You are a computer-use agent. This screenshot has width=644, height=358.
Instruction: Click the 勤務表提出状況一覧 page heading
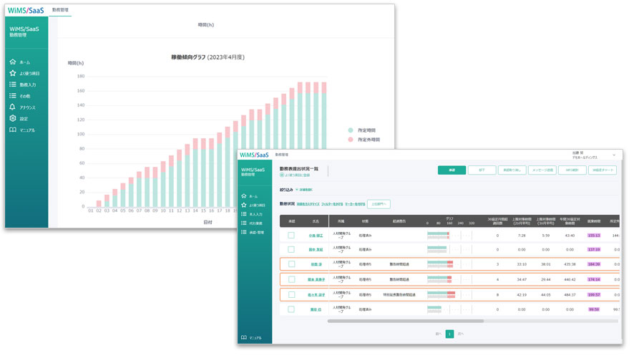pyautogui.click(x=299, y=169)
